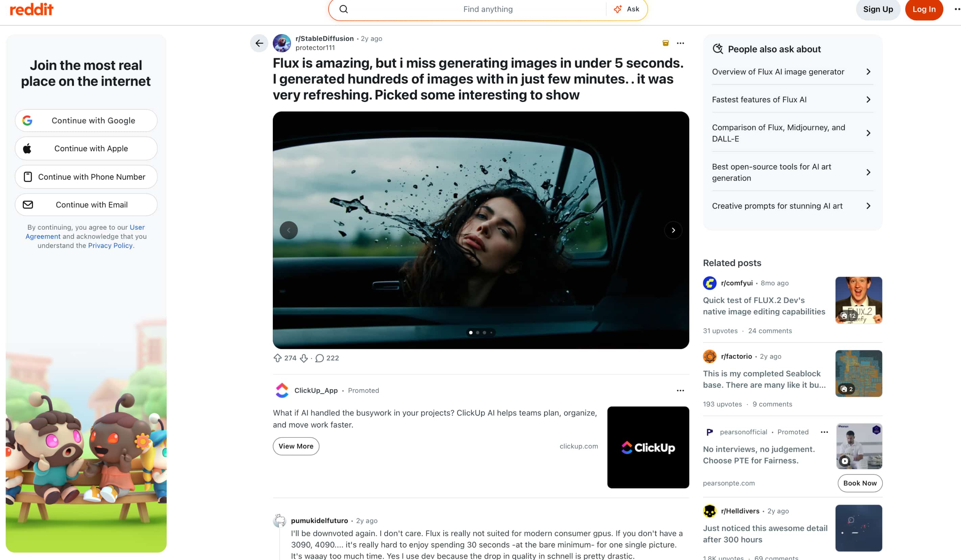The image size is (961, 560).
Task: Open the Reddit home logo
Action: coord(31,9)
